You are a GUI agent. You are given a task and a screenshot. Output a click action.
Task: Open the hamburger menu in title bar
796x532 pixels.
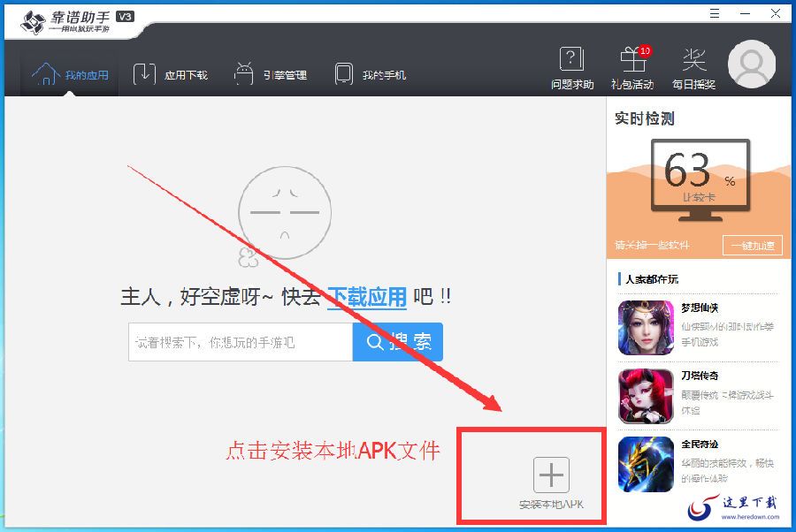[x=715, y=13]
